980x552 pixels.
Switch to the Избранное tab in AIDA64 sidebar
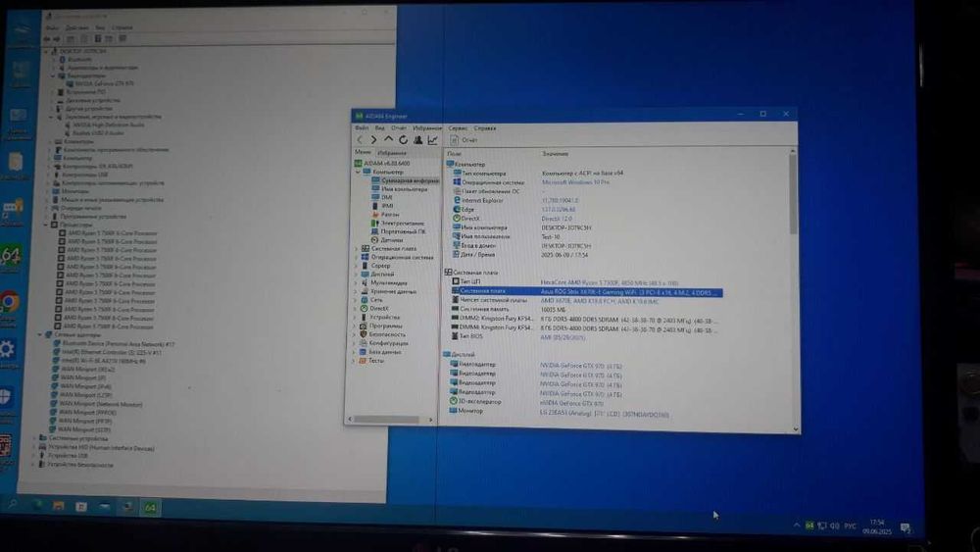pyautogui.click(x=392, y=153)
